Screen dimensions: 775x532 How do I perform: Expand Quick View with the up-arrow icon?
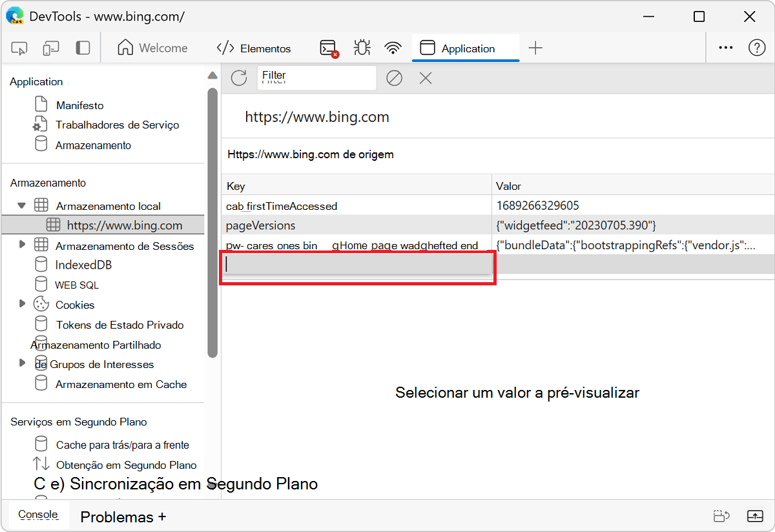[x=755, y=516]
